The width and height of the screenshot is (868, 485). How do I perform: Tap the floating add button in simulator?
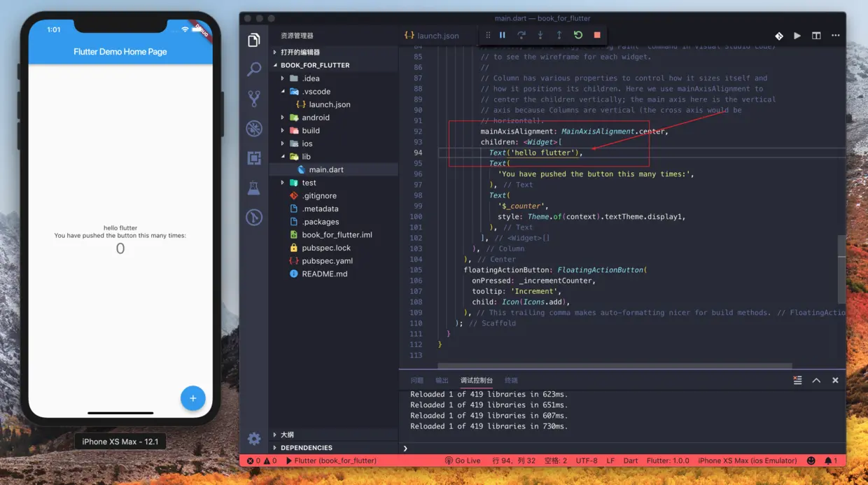(x=192, y=398)
